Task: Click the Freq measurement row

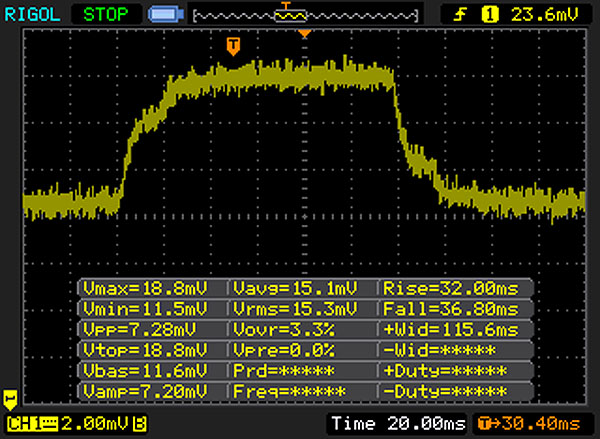Action: pyautogui.click(x=289, y=392)
